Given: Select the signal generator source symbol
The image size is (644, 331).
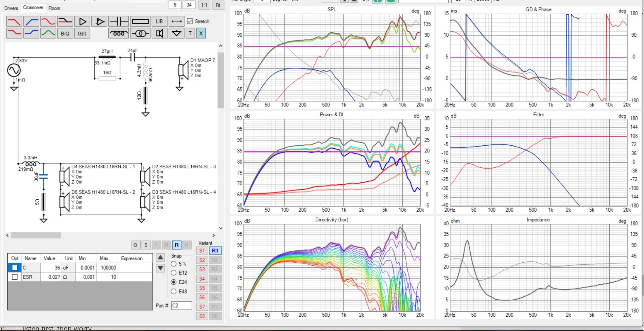Looking at the screenshot, I should pos(14,70).
